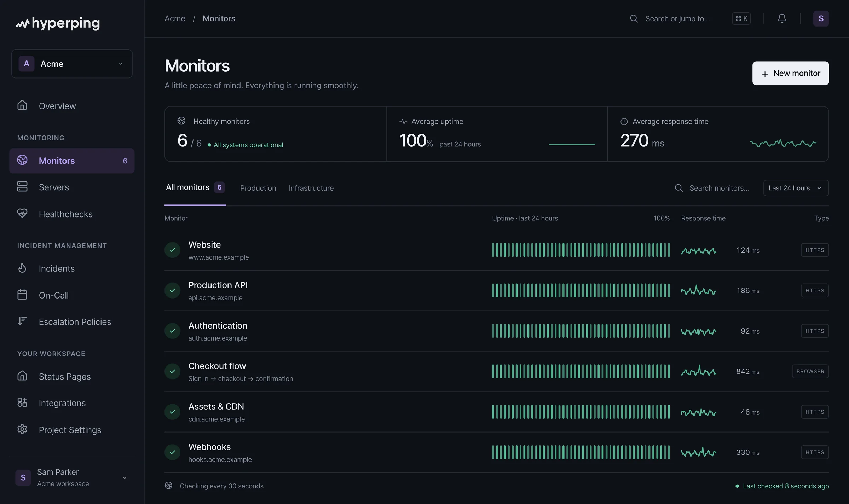
Task: Open Incidents in the sidebar
Action: coord(72,268)
